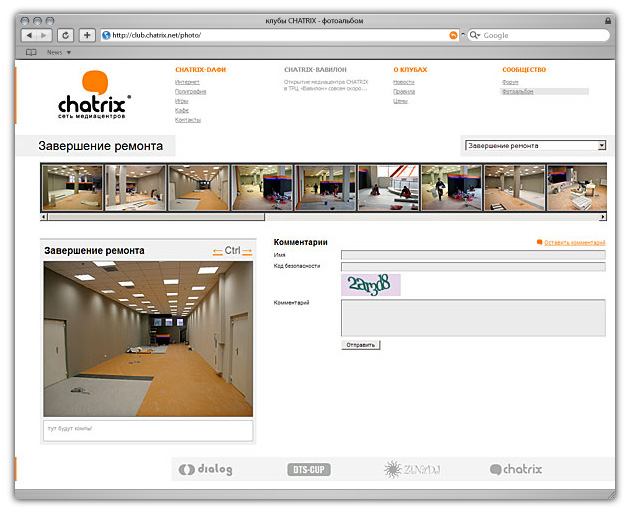Image resolution: width=631 pixels, height=513 pixels.
Task: Click the 'Интернет' link
Action: (x=187, y=82)
